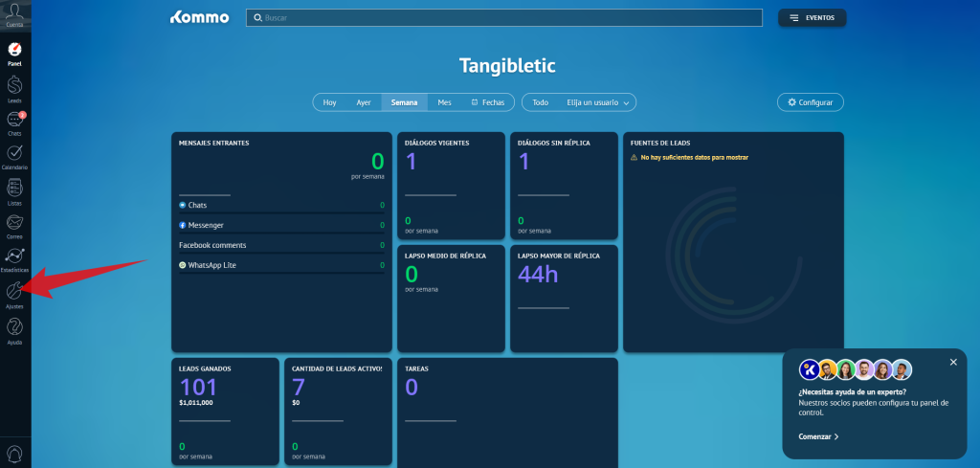Select the Todo users filter
Image resolution: width=980 pixels, height=468 pixels.
pos(541,102)
